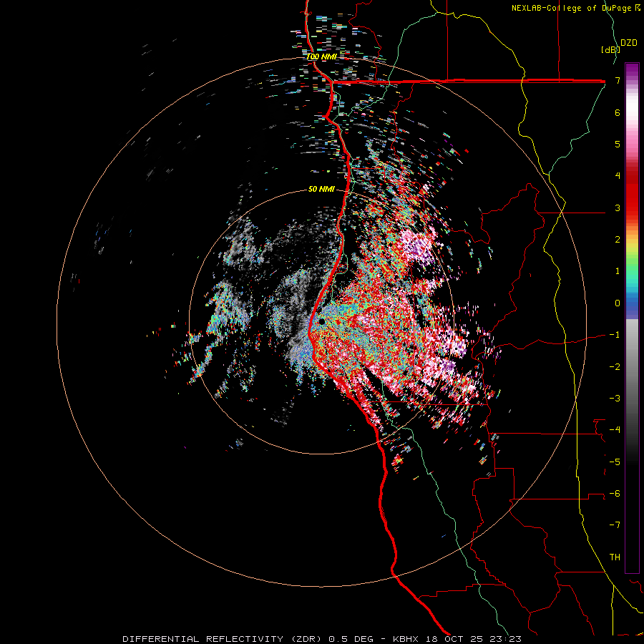The width and height of the screenshot is (644, 644).
Task: Click the 1 dB tick label
Action: 618,271
